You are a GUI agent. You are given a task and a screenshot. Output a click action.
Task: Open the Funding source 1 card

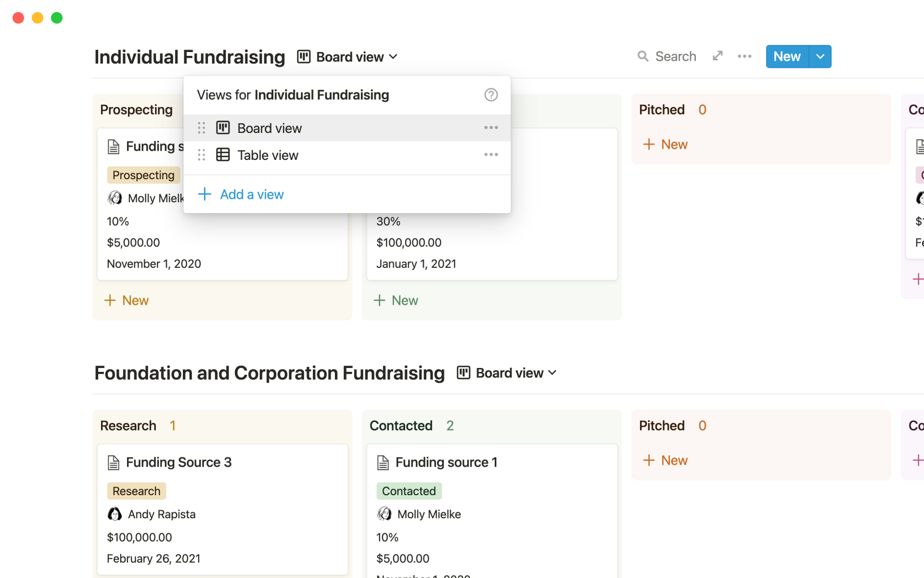click(x=446, y=462)
